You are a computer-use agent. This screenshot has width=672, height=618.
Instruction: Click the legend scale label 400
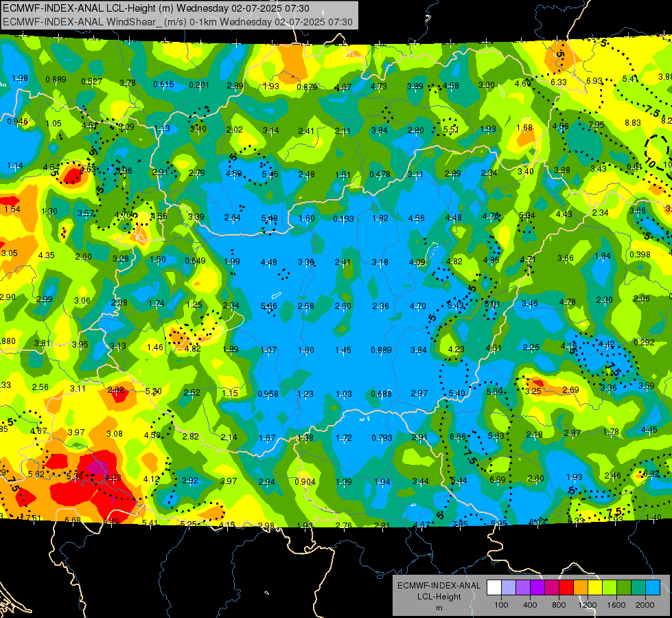tap(530, 605)
